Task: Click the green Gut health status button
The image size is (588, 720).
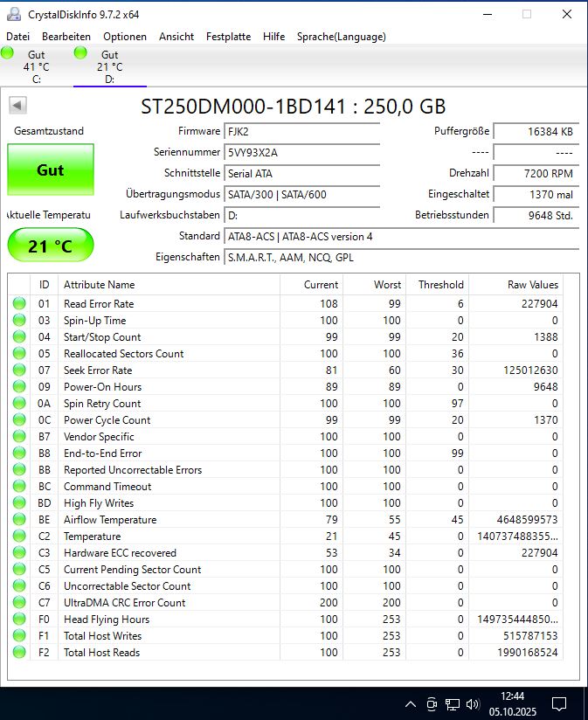Action: tap(51, 170)
